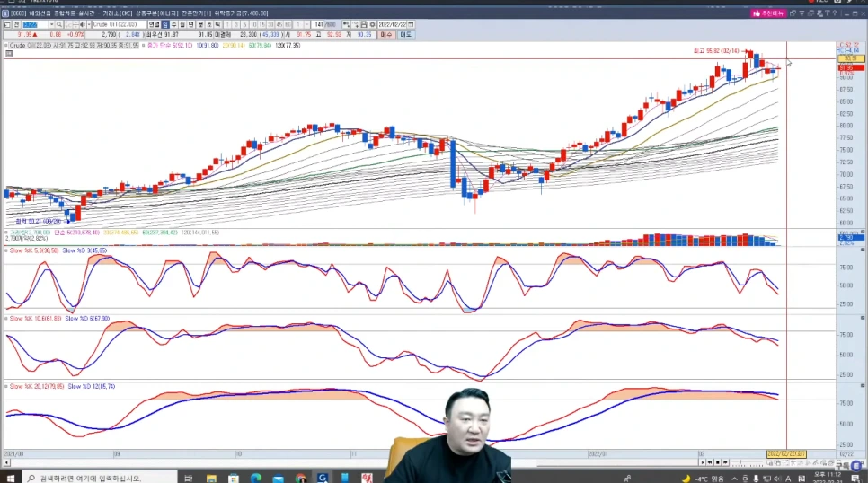Viewport: 868px width, 483px height.
Task: Choose the 60 interval preset button
Action: (x=288, y=25)
